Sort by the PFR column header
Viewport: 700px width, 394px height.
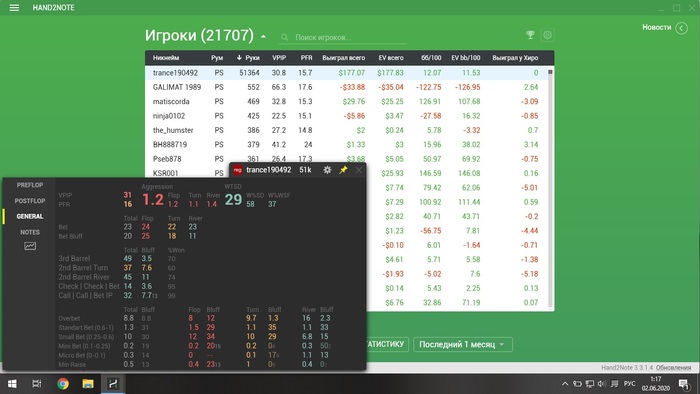click(x=306, y=58)
